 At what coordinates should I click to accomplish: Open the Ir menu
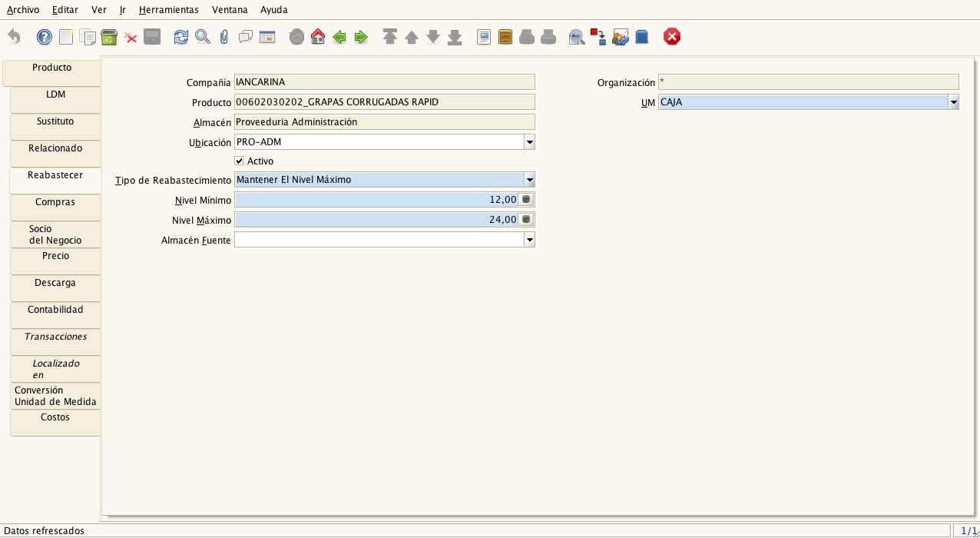123,10
